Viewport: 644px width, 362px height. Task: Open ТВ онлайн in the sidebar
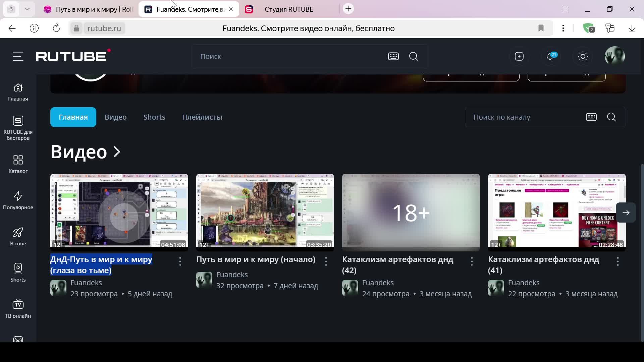click(x=18, y=309)
